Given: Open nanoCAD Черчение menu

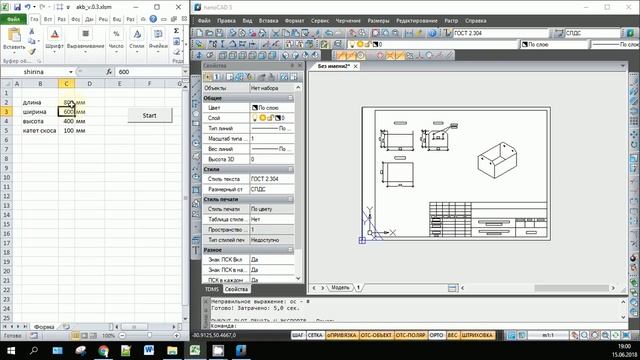Looking at the screenshot, I should click(x=348, y=20).
